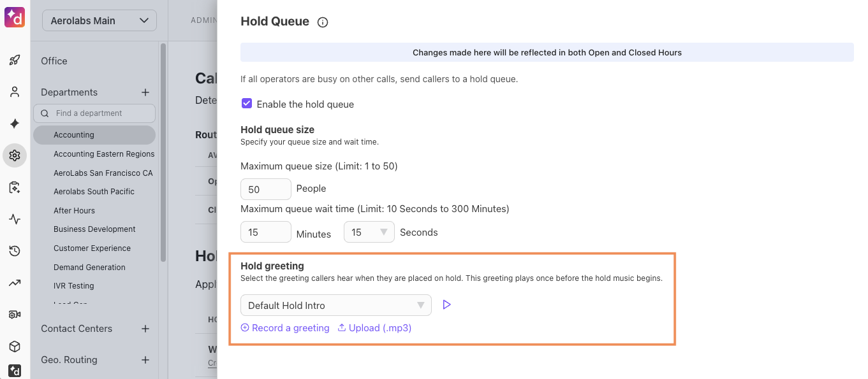Open the call history clock icon
The width and height of the screenshot is (868, 379).
click(15, 251)
